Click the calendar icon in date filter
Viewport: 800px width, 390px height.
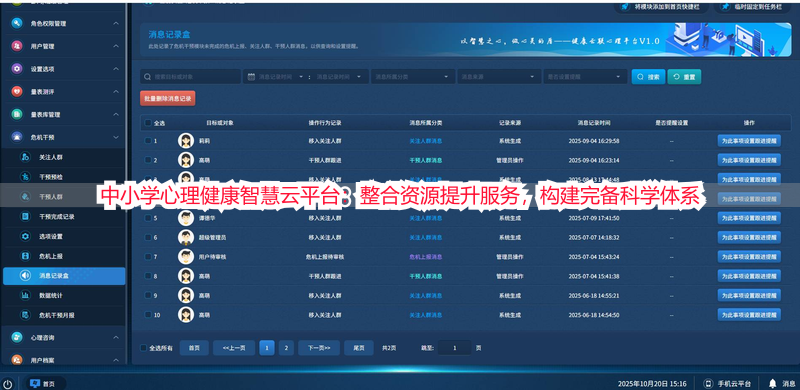click(251, 77)
